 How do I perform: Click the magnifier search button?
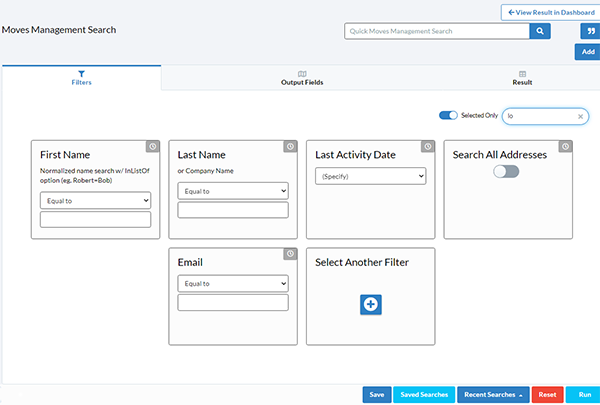[x=540, y=31]
